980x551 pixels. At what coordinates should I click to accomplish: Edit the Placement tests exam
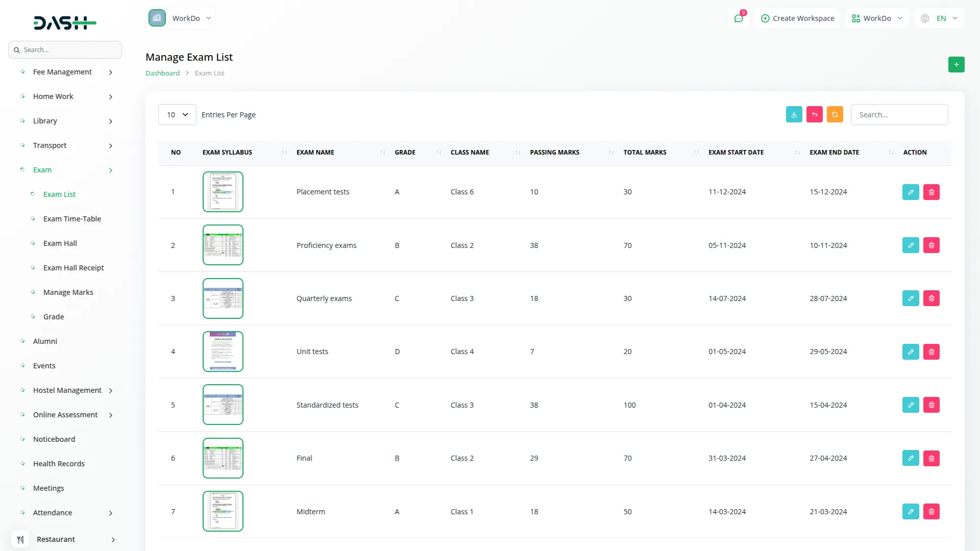[911, 192]
